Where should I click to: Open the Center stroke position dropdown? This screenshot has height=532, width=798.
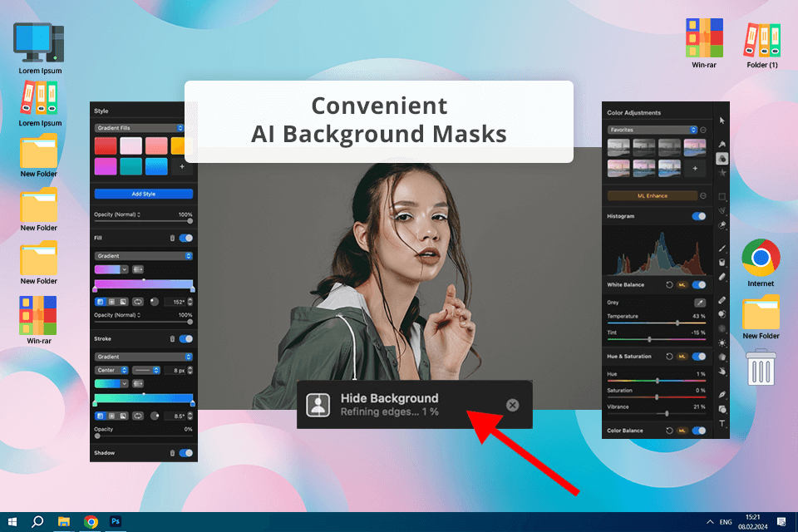point(111,370)
